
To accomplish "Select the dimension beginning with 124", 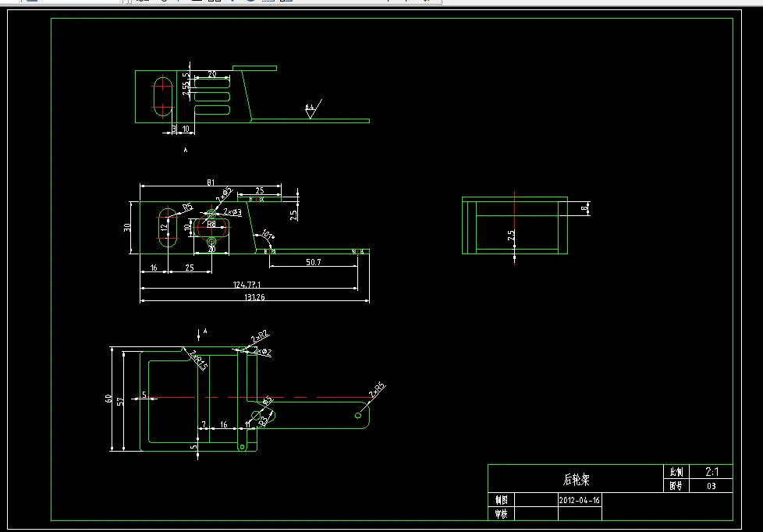I will [247, 285].
